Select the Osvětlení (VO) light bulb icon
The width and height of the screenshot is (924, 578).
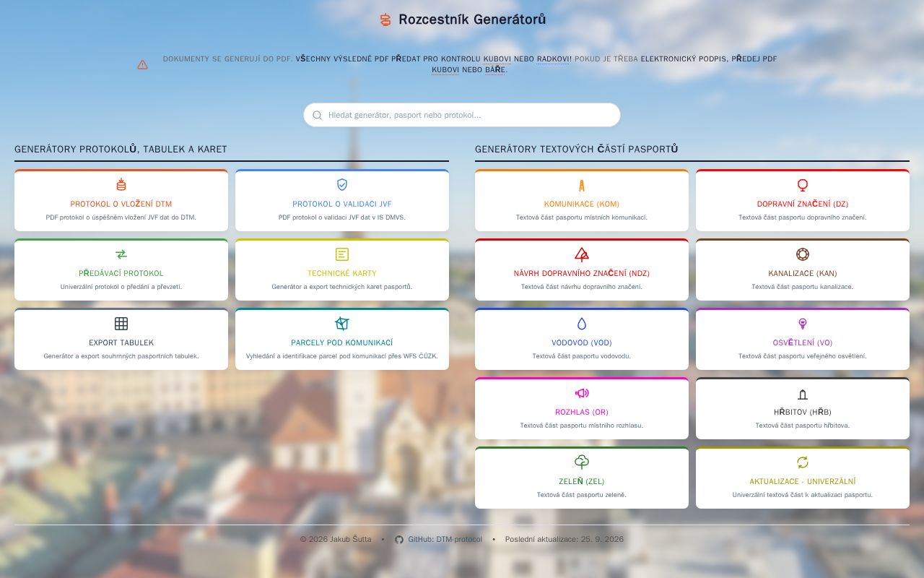(x=803, y=324)
